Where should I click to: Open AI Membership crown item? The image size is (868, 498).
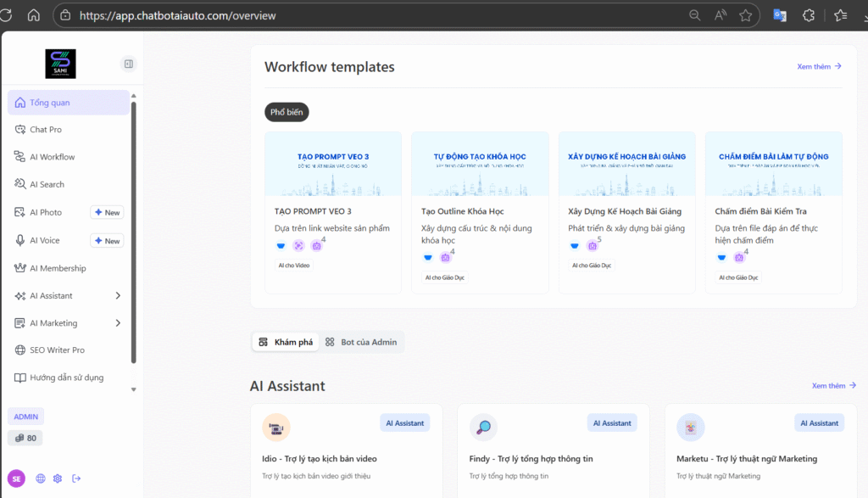click(58, 268)
